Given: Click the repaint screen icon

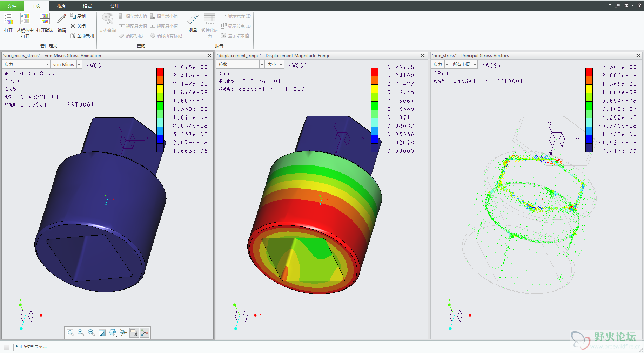Looking at the screenshot, I should coord(102,333).
